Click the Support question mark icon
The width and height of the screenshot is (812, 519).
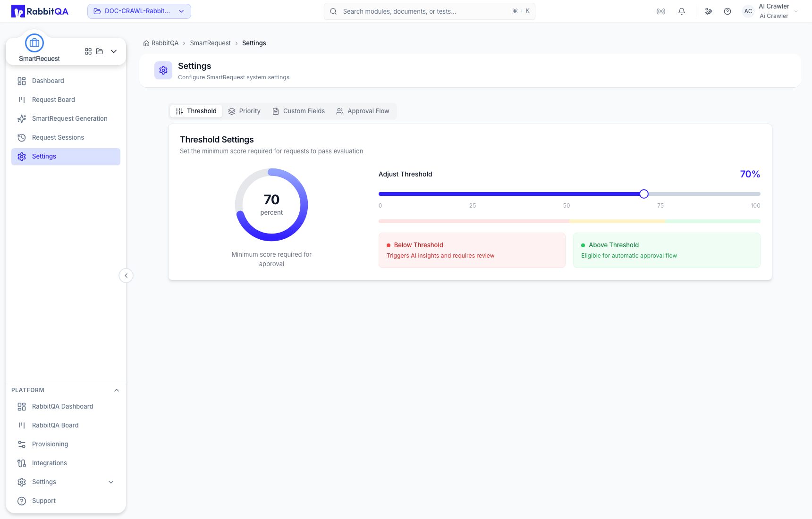point(22,501)
